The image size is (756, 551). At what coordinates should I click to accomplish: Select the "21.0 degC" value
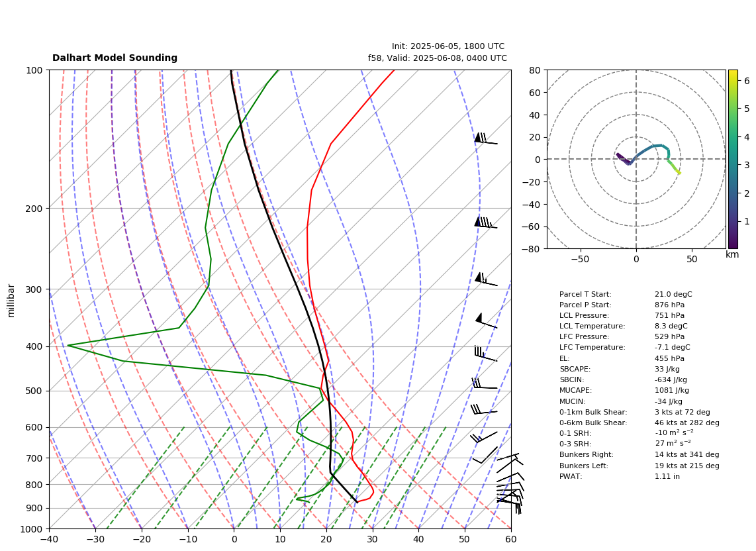pyautogui.click(x=673, y=294)
